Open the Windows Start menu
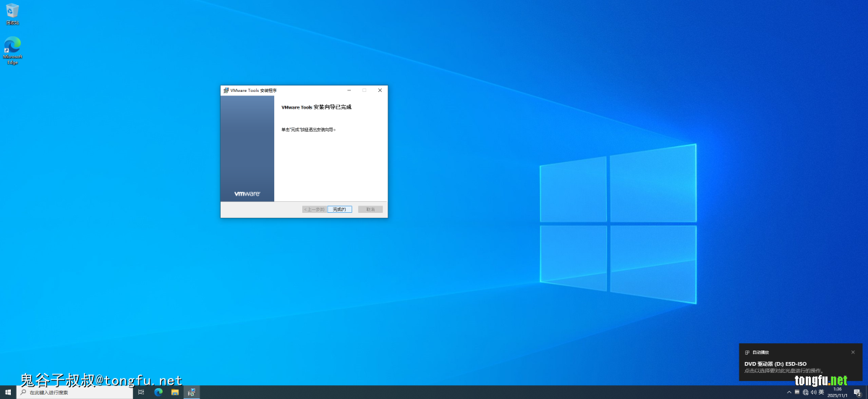The width and height of the screenshot is (868, 399). coord(8,392)
